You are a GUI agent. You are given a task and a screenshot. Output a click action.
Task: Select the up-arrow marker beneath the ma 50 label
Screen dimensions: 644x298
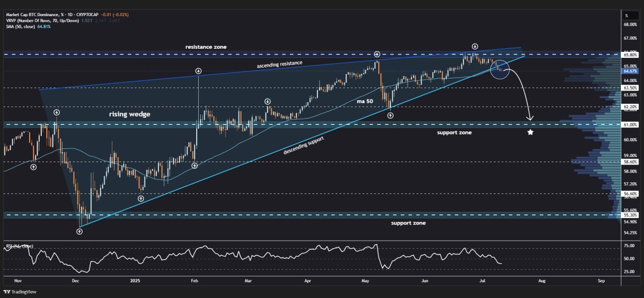coord(390,115)
